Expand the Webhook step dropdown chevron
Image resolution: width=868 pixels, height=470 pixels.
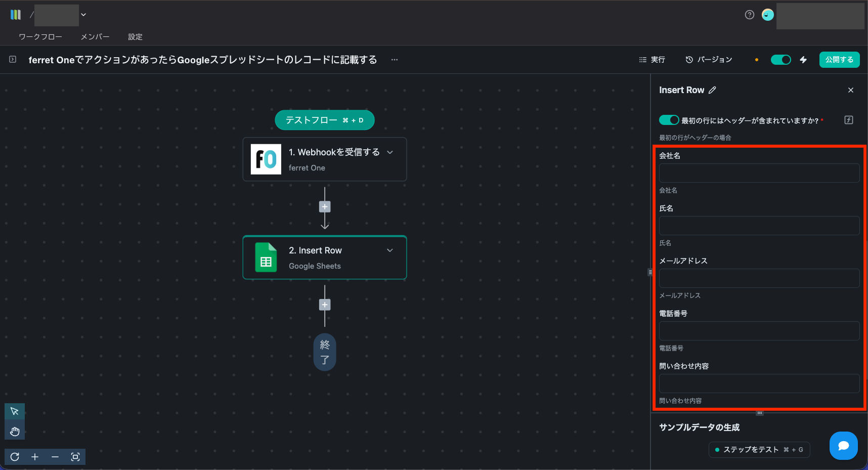coord(390,152)
